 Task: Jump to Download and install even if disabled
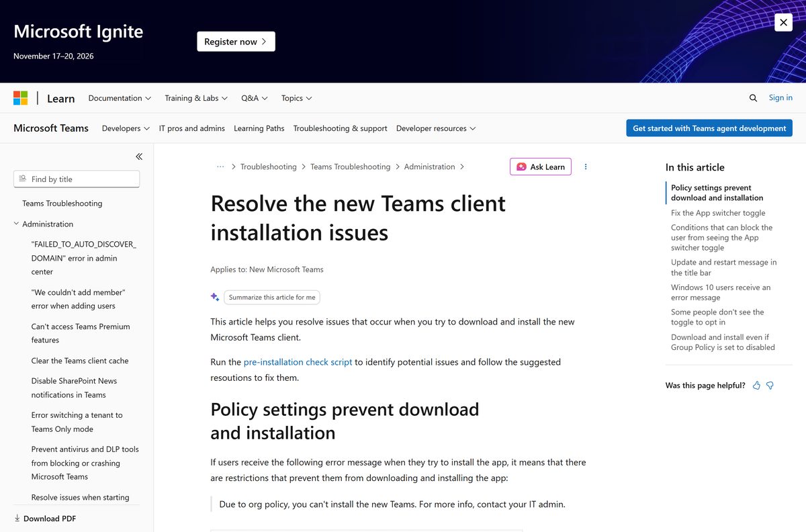click(x=723, y=342)
